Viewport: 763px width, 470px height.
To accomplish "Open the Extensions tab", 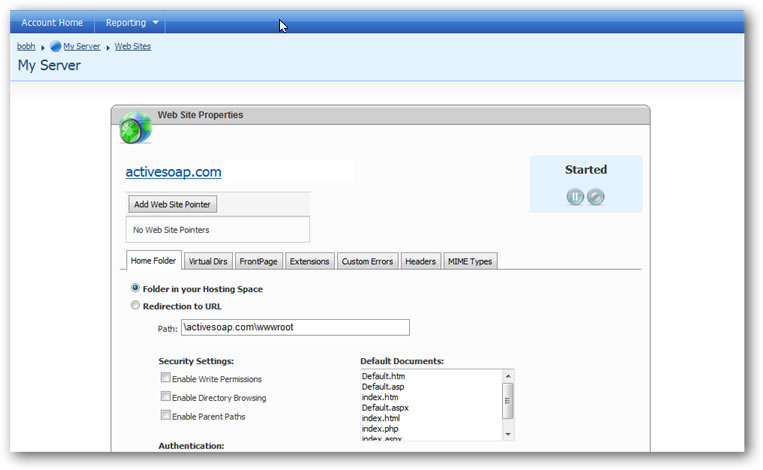I will pos(309,261).
